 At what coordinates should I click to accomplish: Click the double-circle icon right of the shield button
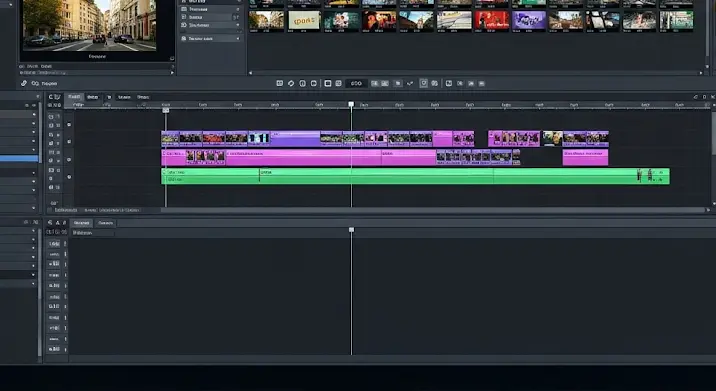[x=435, y=83]
